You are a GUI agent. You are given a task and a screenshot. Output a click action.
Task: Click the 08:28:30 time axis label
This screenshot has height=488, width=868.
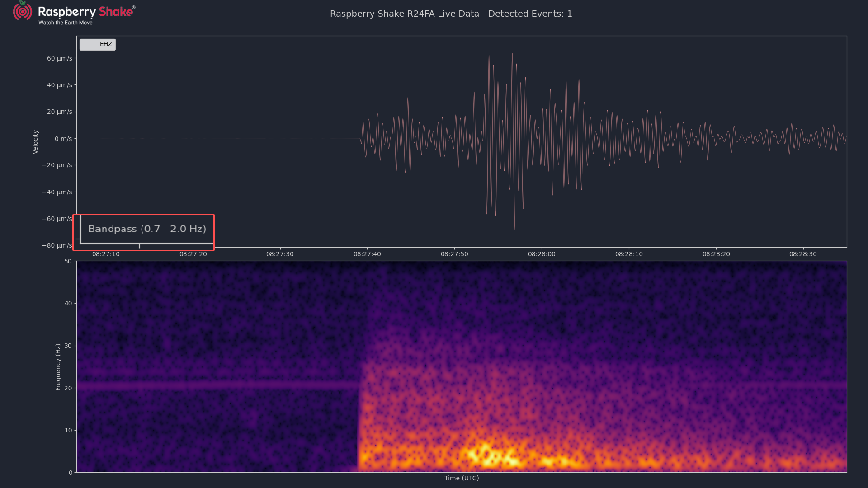803,254
